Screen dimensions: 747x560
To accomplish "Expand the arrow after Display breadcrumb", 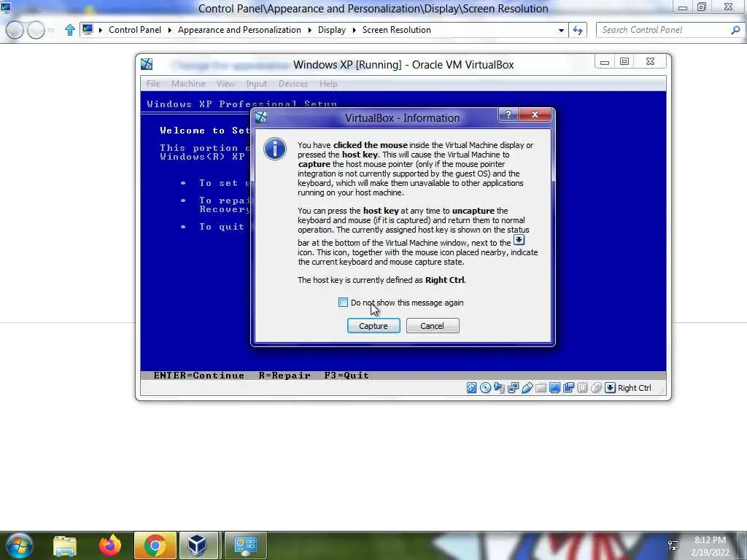I will (x=354, y=30).
